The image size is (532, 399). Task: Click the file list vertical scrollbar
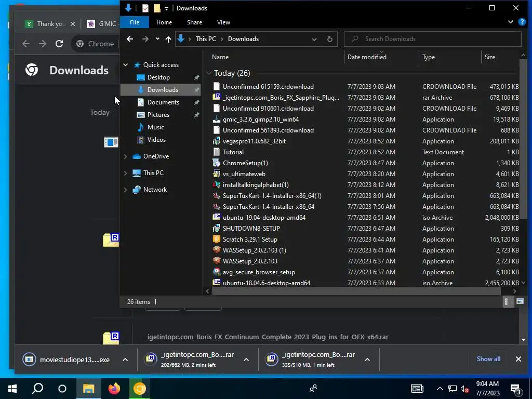tap(523, 139)
